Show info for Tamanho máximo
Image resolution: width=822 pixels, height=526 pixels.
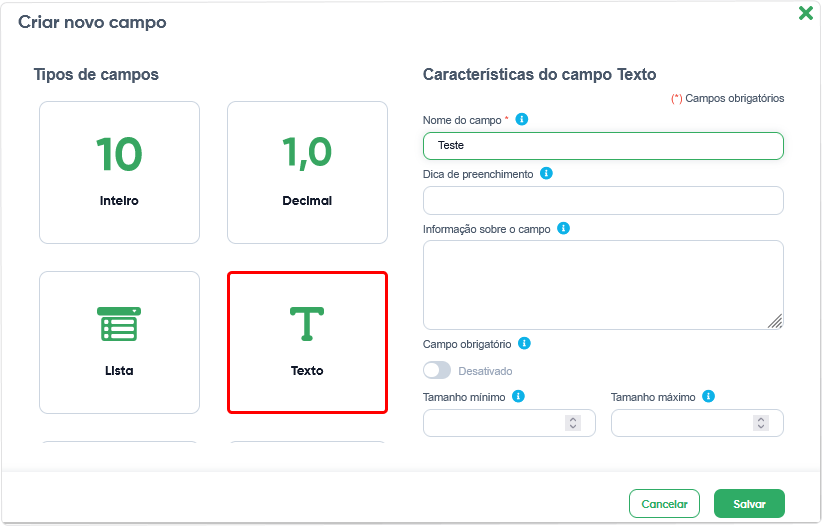tap(708, 396)
